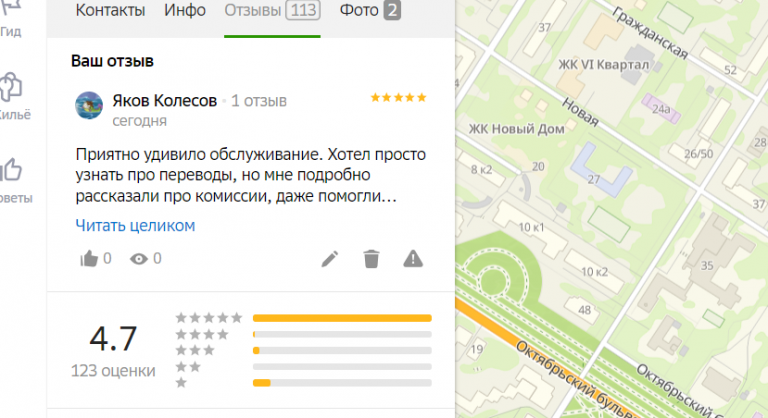Click building 19 on the map
Viewport: 768px width, 418px height.
[477, 349]
